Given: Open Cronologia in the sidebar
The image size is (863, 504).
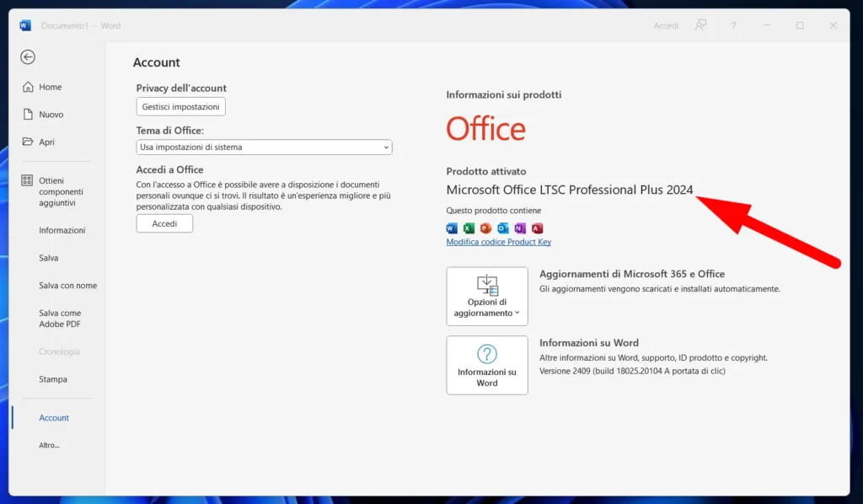Looking at the screenshot, I should [59, 351].
